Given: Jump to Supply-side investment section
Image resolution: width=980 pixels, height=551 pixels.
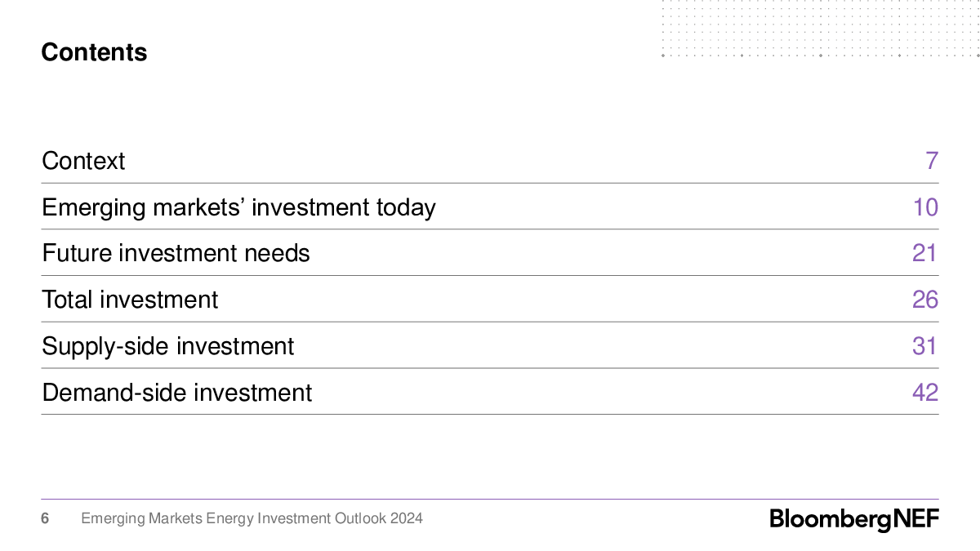Looking at the screenshot, I should point(167,346).
